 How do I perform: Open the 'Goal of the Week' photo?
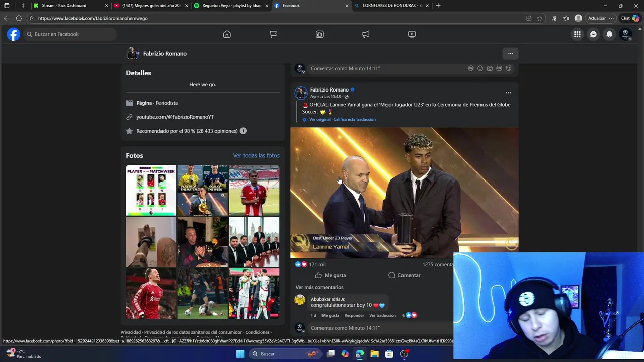(202, 191)
